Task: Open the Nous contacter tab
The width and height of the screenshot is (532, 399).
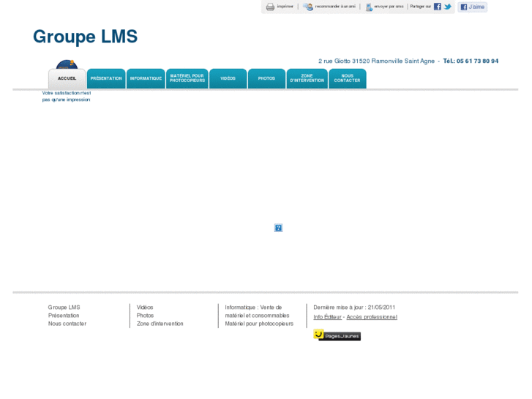Action: [348, 78]
